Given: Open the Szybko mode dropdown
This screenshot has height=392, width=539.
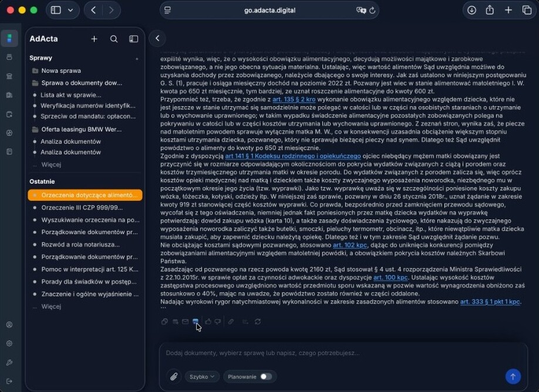Looking at the screenshot, I should (x=202, y=377).
